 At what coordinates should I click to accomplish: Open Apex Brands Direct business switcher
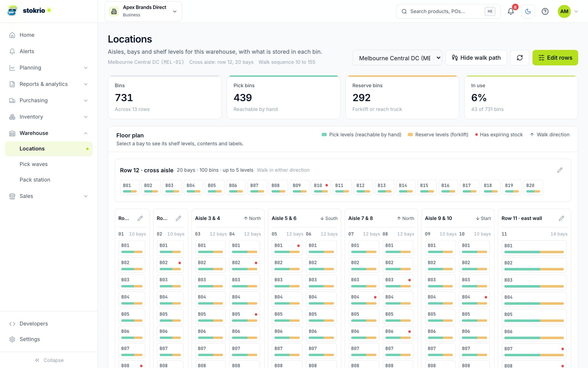pyautogui.click(x=143, y=11)
